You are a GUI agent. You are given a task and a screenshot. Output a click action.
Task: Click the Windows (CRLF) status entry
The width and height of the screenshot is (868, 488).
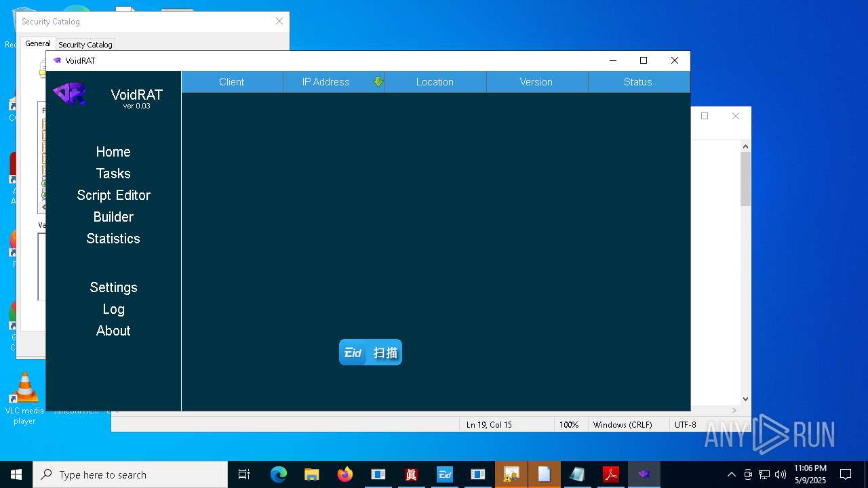point(623,425)
